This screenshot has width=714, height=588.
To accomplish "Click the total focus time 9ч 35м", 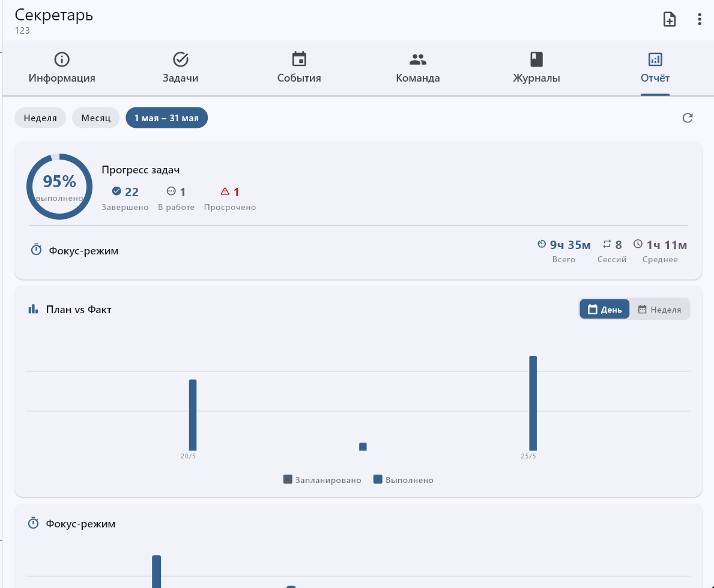I will (570, 245).
